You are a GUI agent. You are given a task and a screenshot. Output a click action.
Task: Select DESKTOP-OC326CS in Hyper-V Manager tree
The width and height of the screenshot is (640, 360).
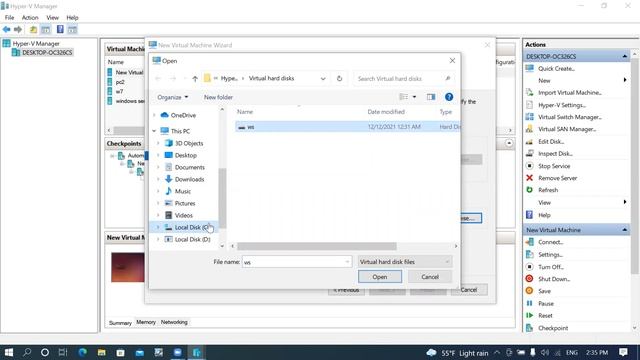(47, 52)
